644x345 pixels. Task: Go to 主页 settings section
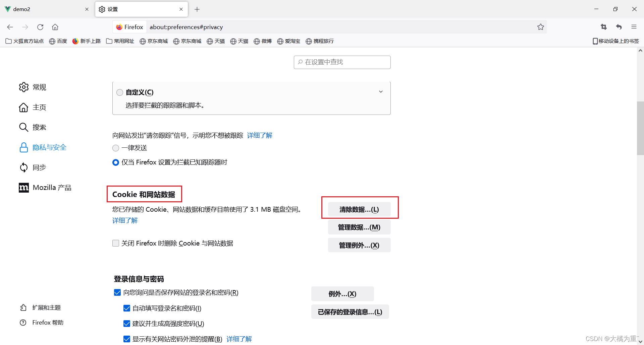click(x=33, y=107)
